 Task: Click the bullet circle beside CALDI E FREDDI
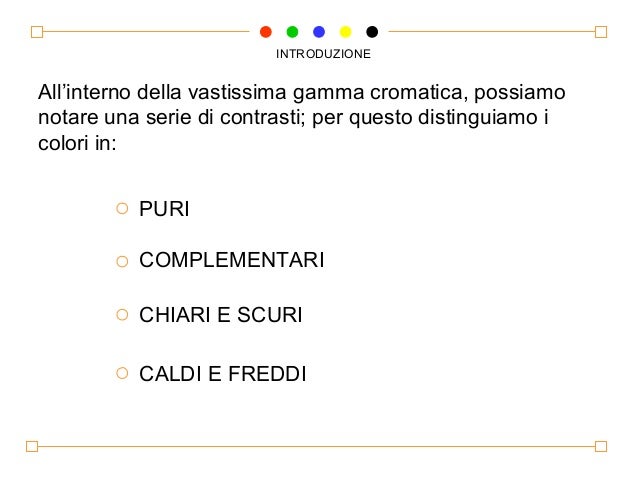122,373
